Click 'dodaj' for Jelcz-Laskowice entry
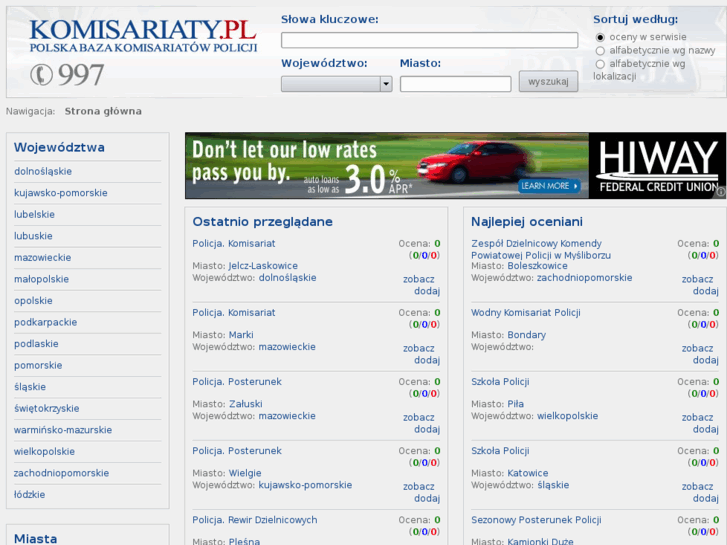Viewport: 727px width, 545px height. tap(427, 291)
